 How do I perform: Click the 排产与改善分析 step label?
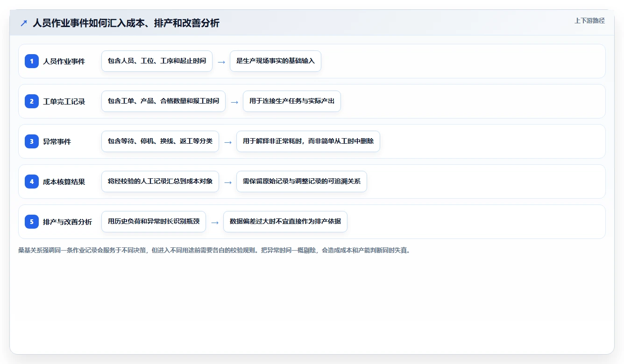pyautogui.click(x=67, y=222)
